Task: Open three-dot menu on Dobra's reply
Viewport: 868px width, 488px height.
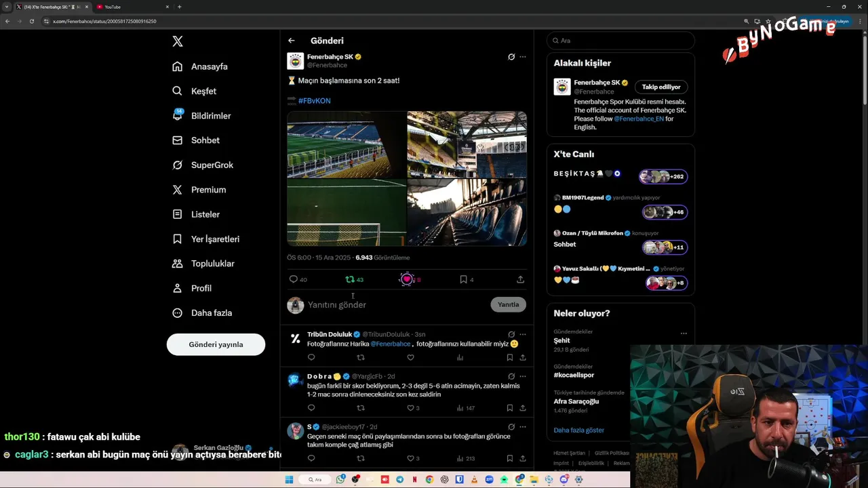Action: click(x=523, y=376)
